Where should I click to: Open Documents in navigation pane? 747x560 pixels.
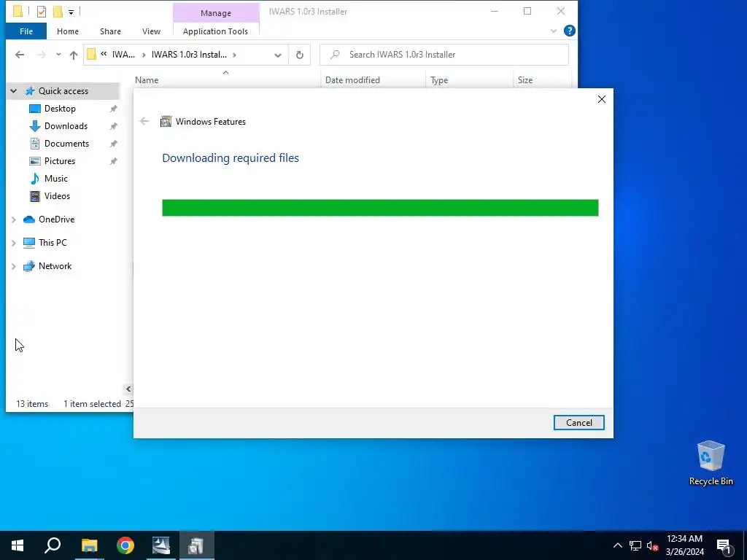tap(66, 144)
